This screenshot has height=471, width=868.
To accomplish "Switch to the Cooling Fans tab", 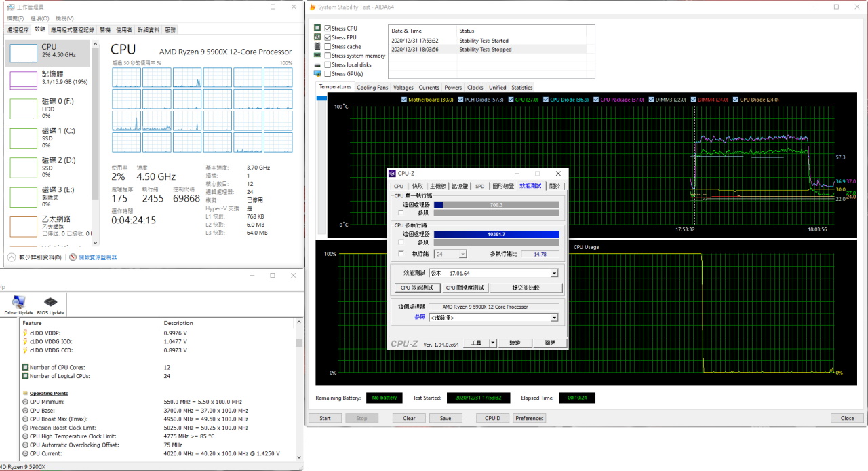I will pyautogui.click(x=372, y=88).
